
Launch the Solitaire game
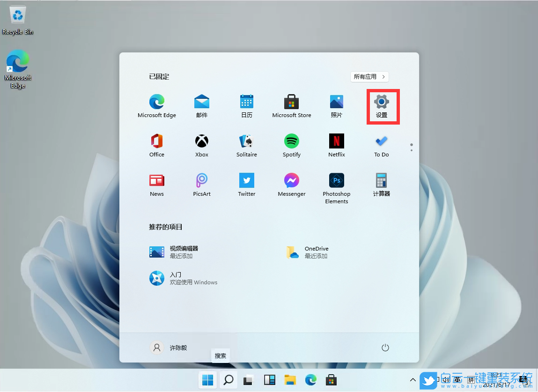[x=246, y=145]
